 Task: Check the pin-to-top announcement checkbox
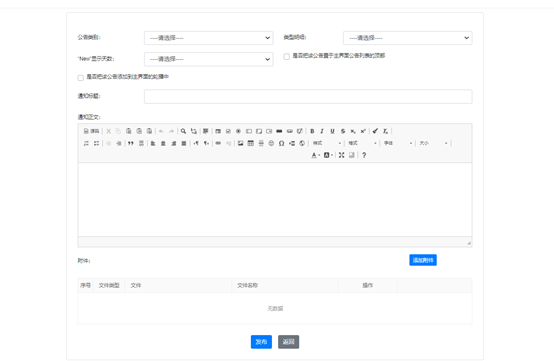point(287,57)
